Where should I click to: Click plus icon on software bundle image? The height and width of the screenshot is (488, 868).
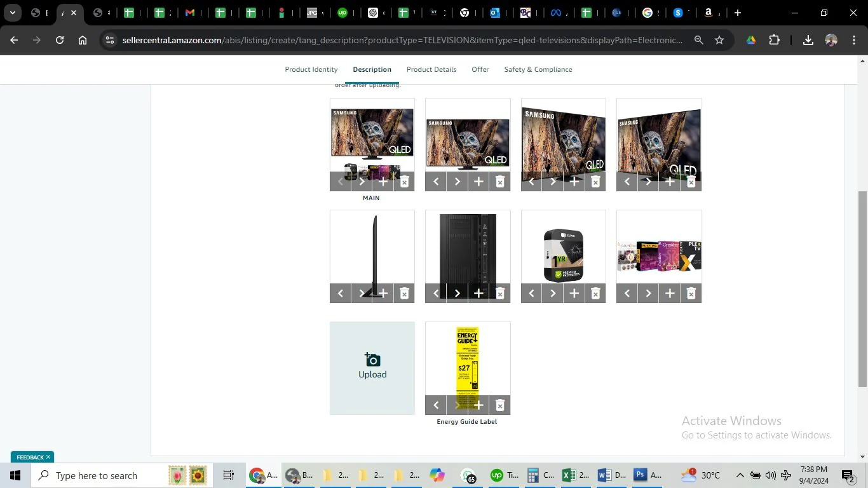(670, 294)
